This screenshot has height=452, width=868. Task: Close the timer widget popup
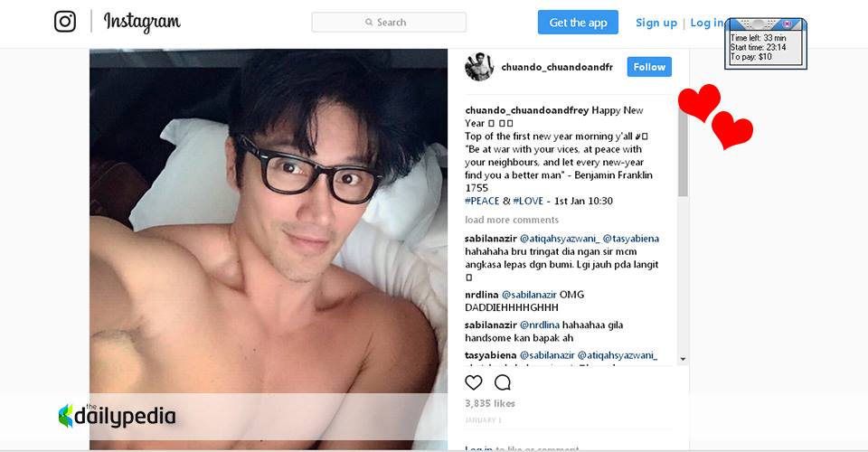pos(788,24)
